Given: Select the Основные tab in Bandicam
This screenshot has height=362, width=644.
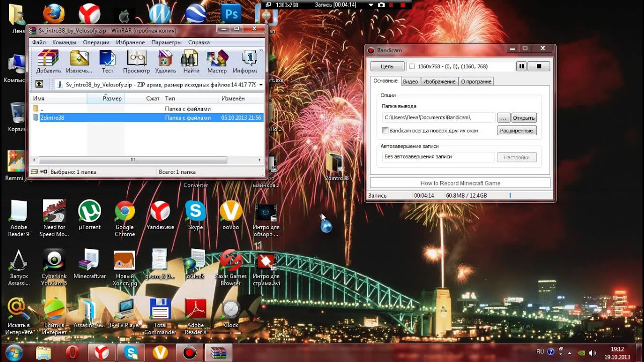Looking at the screenshot, I should pos(385,81).
